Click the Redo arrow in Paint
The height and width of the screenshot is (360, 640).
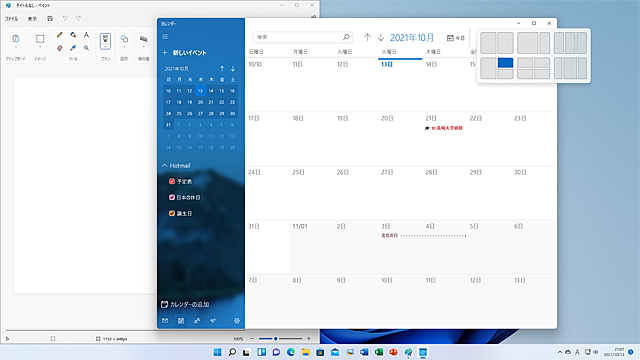(78, 18)
